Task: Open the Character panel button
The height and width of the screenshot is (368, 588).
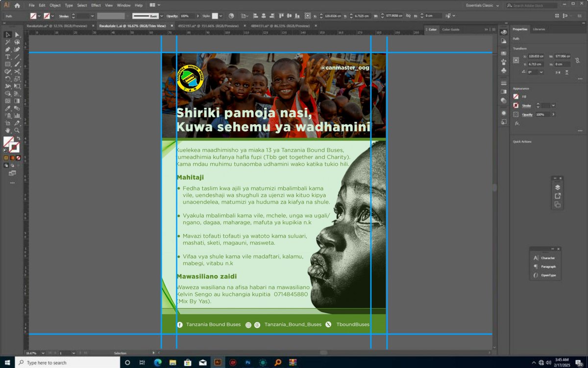Action: pyautogui.click(x=545, y=258)
